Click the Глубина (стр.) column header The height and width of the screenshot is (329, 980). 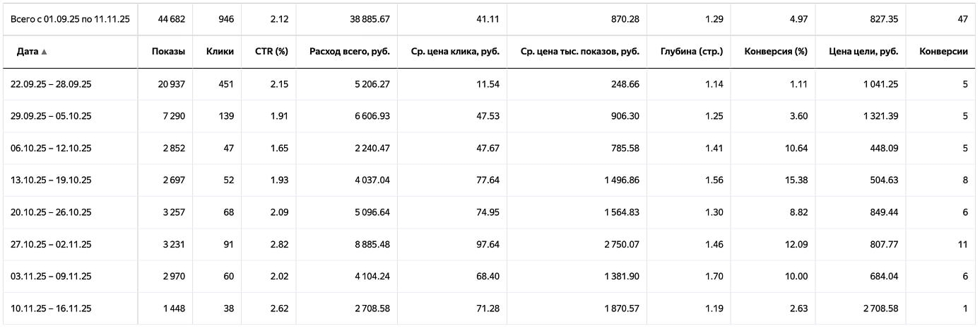[692, 52]
